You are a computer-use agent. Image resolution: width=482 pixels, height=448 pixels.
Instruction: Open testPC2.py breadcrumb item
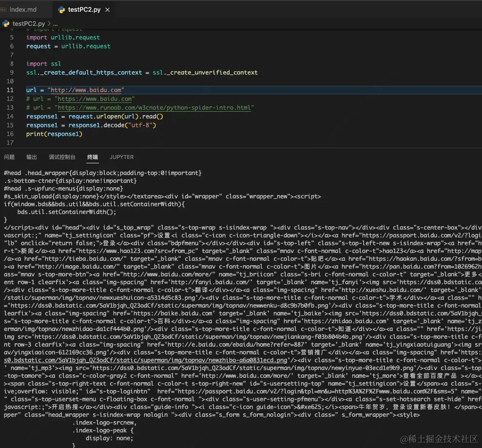(x=29, y=23)
